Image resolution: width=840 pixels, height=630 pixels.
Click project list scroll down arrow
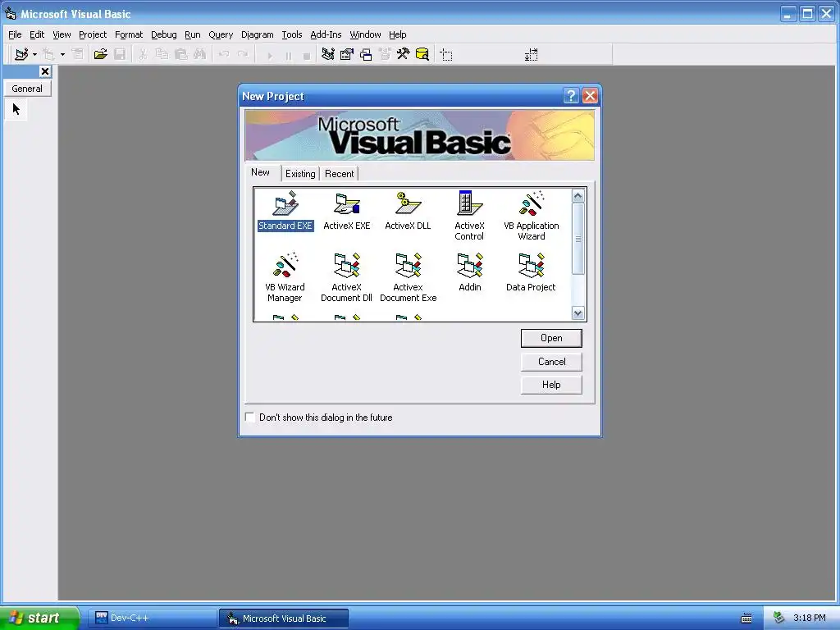pos(577,313)
